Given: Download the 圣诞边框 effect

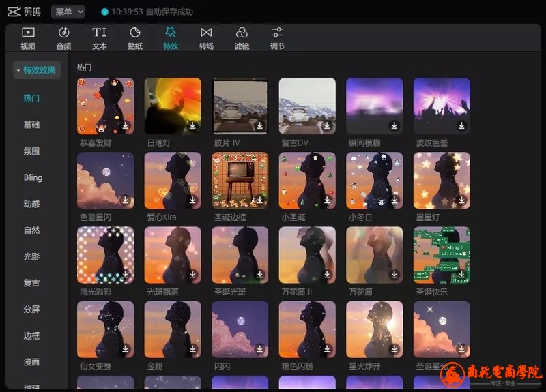Looking at the screenshot, I should coord(260,200).
